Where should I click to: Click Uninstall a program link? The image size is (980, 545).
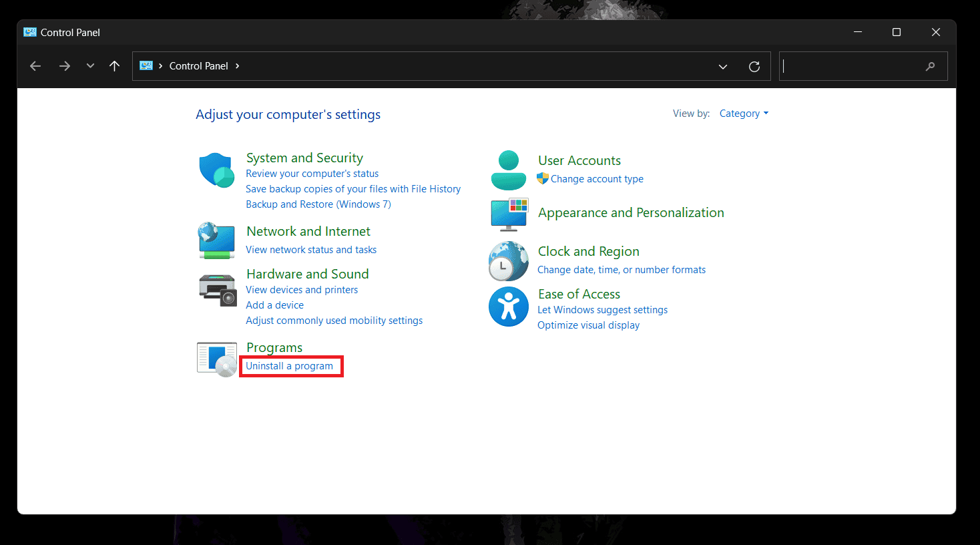(289, 366)
